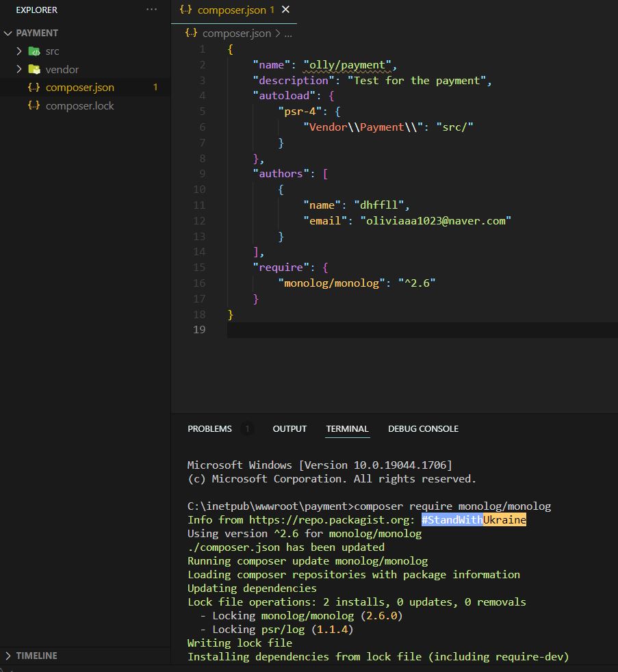The image size is (618, 672).
Task: Expand the src folder chevron
Action: click(19, 51)
